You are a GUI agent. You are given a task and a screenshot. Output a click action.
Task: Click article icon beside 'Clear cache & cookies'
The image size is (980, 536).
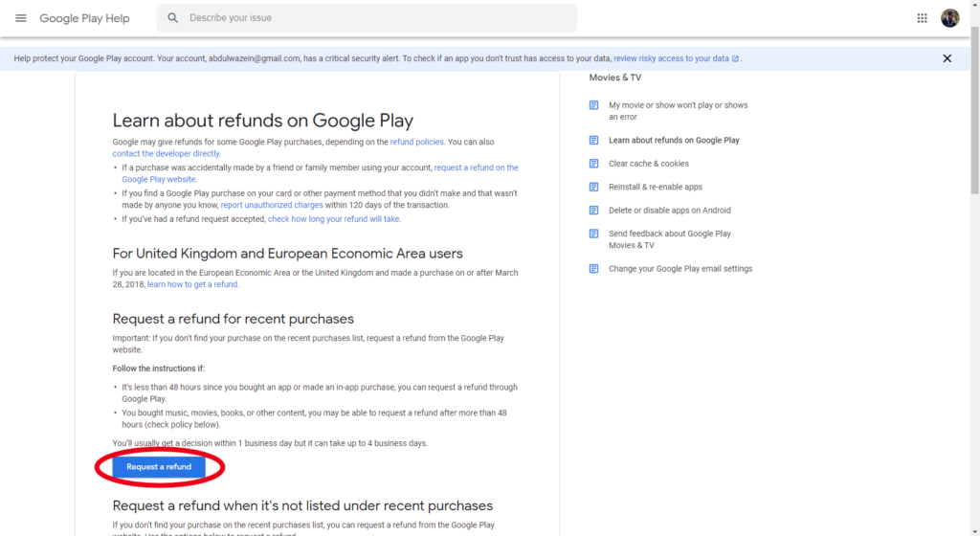point(593,164)
